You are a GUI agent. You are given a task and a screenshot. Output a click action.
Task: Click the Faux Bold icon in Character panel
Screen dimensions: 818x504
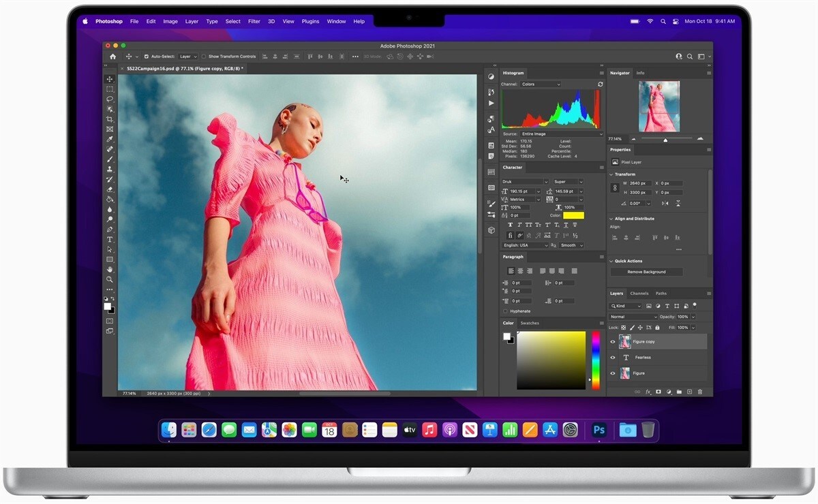tap(510, 225)
